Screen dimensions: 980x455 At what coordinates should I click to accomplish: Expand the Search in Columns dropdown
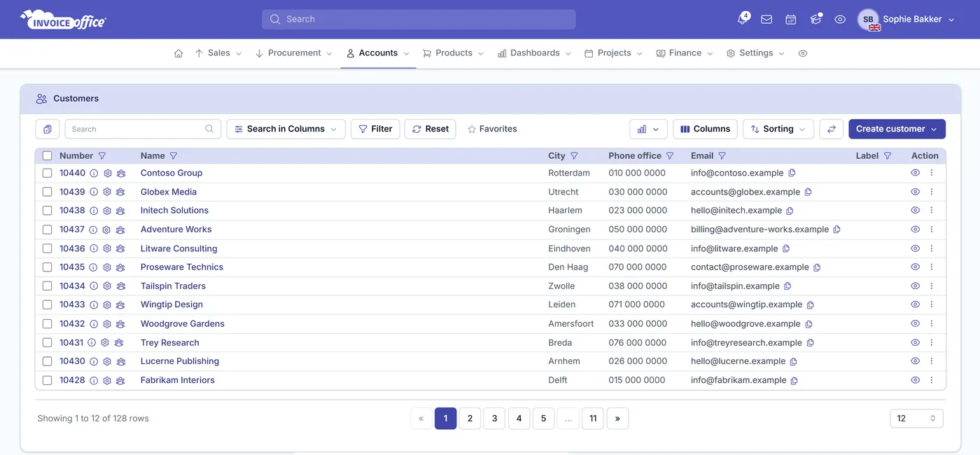point(286,129)
